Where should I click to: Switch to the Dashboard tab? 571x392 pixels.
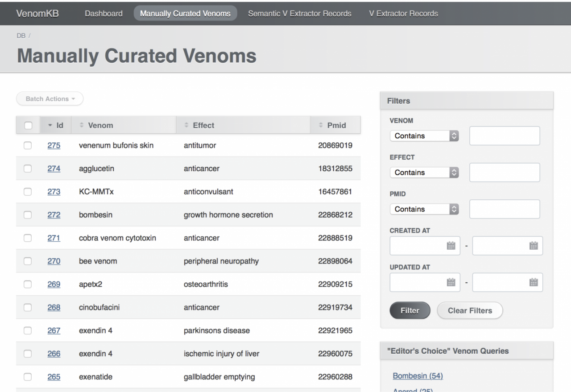tap(103, 13)
